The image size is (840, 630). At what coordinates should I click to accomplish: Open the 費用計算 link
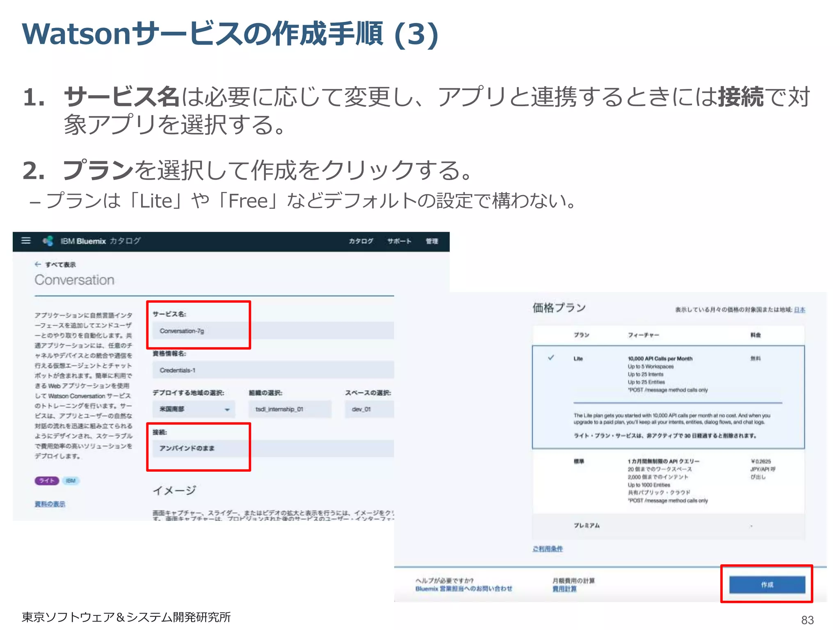(x=564, y=589)
